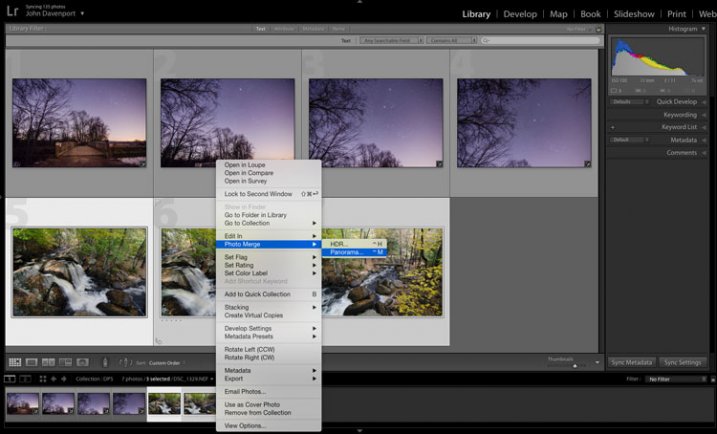Viewport: 717px width, 434px height.
Task: Click the Lightroom Lr logo
Action: coord(12,13)
